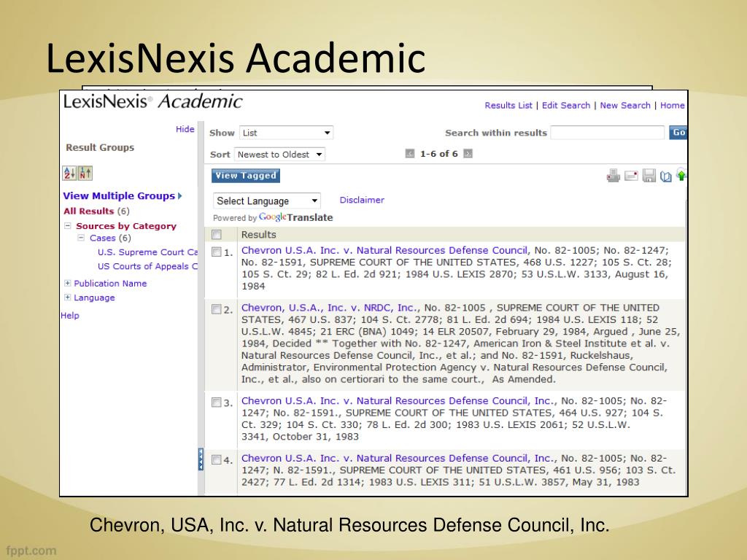Open the Select Language dropdown

[267, 201]
